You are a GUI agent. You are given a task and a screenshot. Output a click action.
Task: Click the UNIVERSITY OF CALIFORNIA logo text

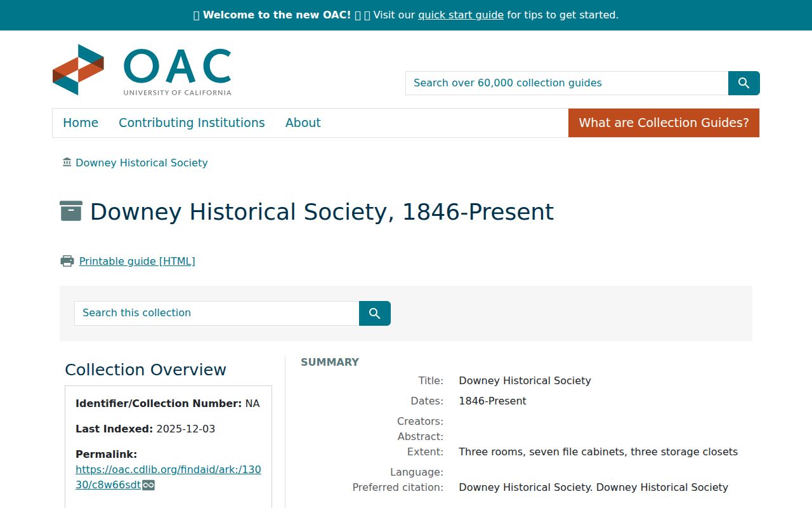click(x=178, y=93)
